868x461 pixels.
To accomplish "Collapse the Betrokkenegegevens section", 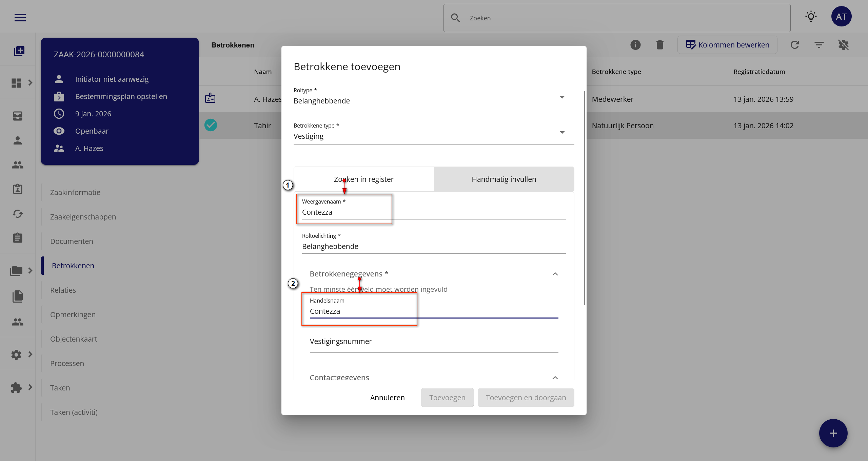I will (x=555, y=274).
